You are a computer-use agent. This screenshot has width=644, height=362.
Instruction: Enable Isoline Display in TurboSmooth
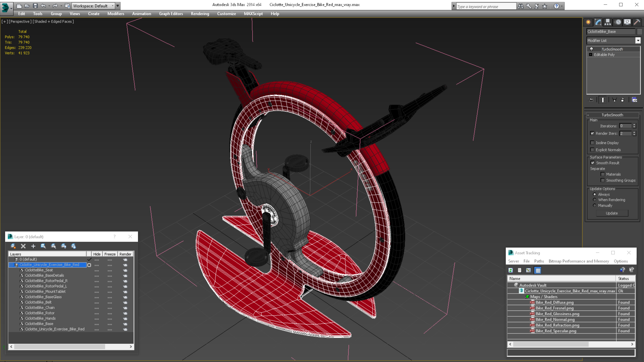592,142
